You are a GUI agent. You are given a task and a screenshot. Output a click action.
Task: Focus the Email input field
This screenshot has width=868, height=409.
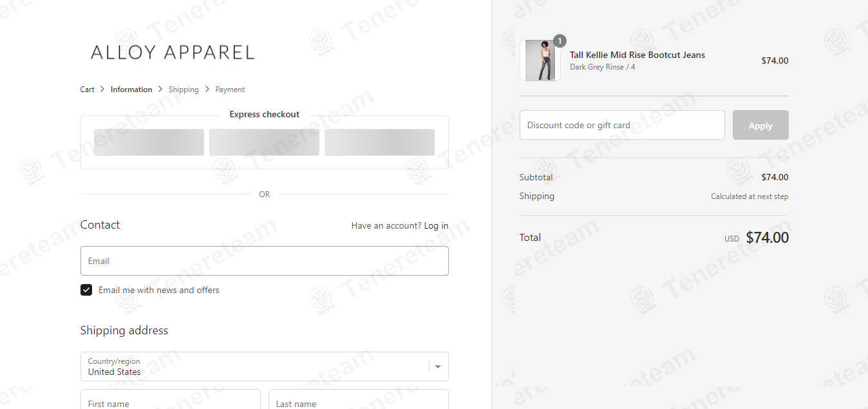pyautogui.click(x=264, y=261)
